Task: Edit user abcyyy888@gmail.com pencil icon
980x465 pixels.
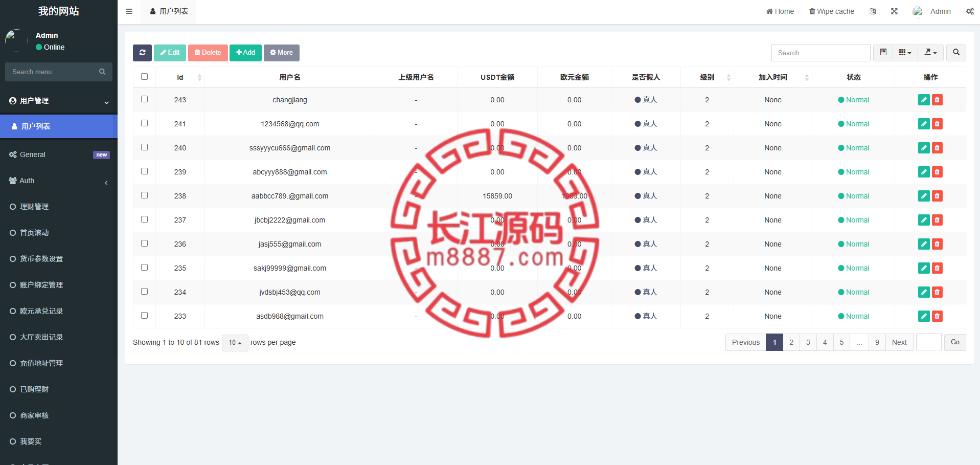Action: coord(924,172)
